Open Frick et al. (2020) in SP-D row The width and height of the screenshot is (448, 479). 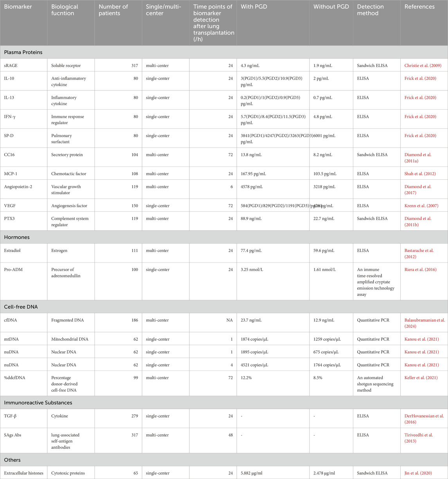click(420, 136)
